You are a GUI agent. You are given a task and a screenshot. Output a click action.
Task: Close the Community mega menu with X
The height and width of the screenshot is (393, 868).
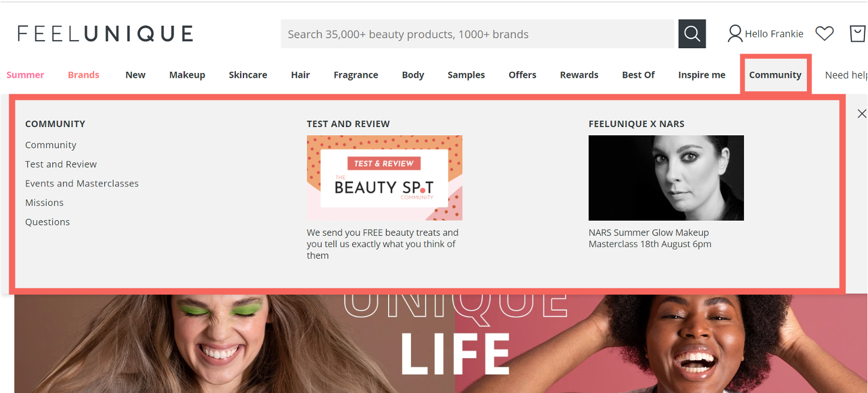click(862, 114)
